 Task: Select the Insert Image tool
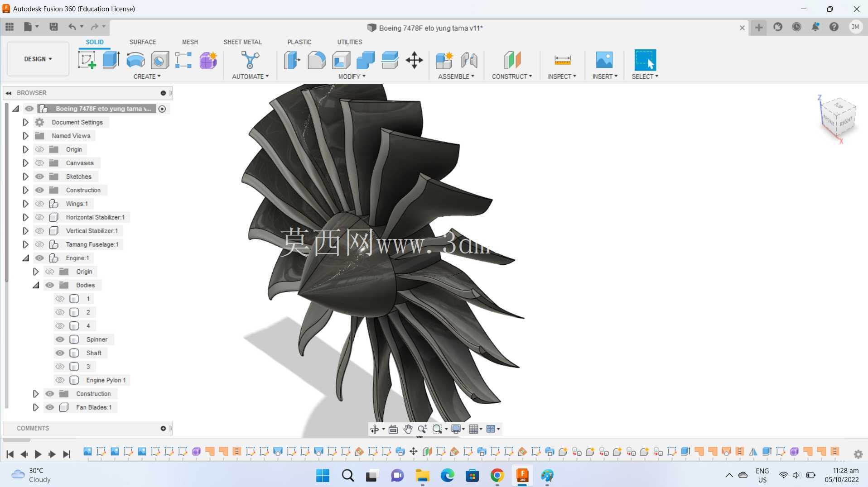tap(604, 60)
